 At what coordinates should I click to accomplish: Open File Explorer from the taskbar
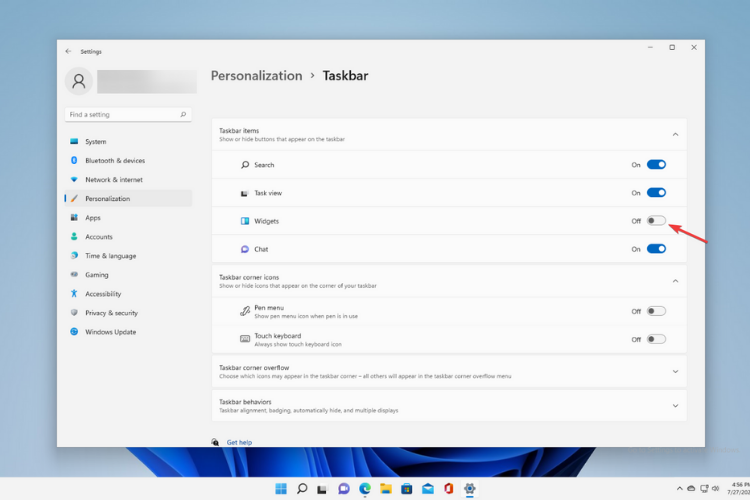coord(386,489)
